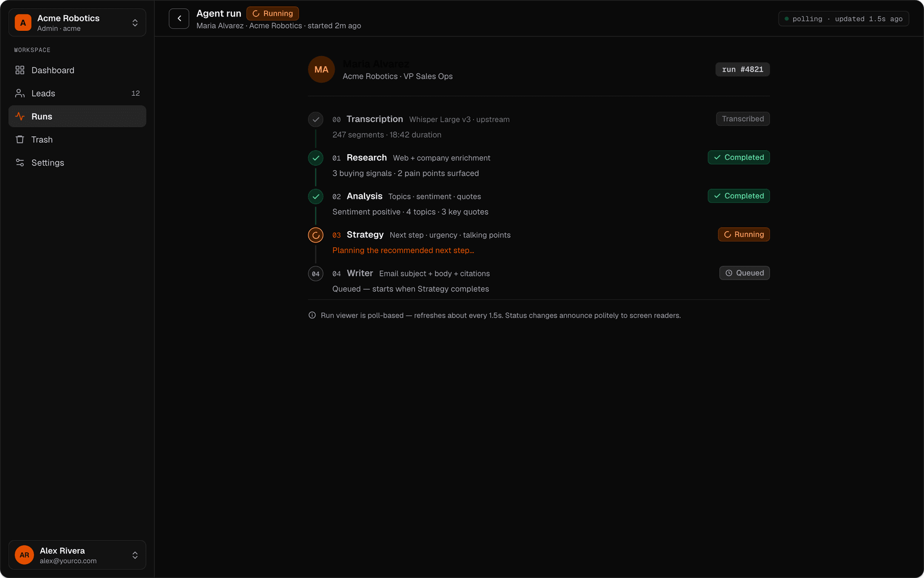Click the Writer step 04 circle
This screenshot has width=924, height=578.
316,273
